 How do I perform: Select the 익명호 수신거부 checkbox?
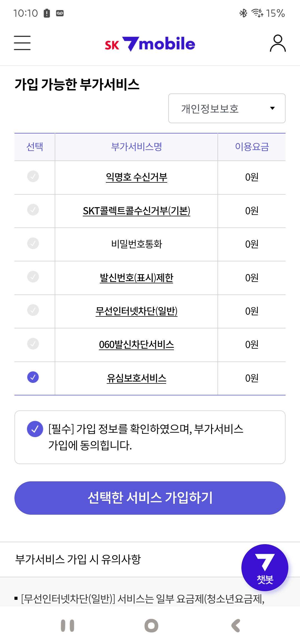(x=33, y=176)
